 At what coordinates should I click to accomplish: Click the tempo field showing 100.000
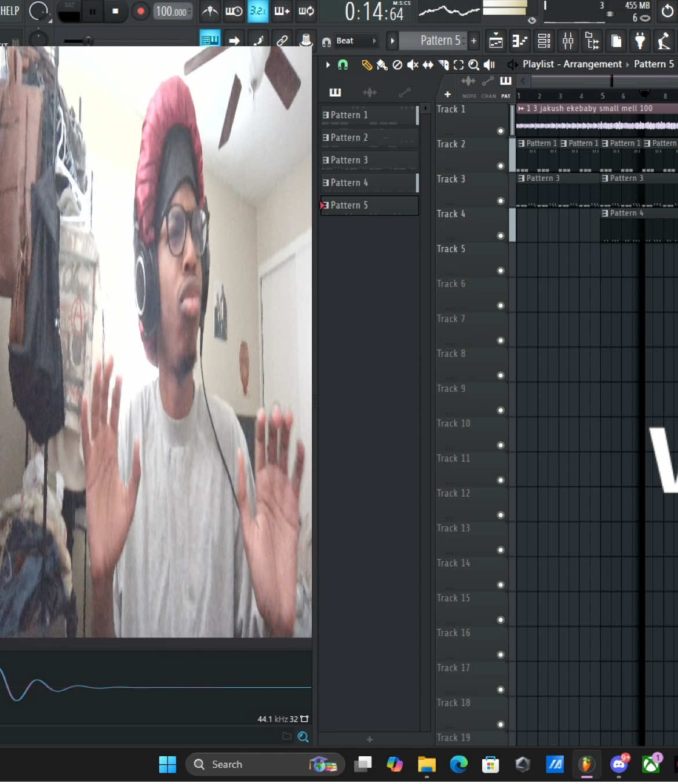173,12
